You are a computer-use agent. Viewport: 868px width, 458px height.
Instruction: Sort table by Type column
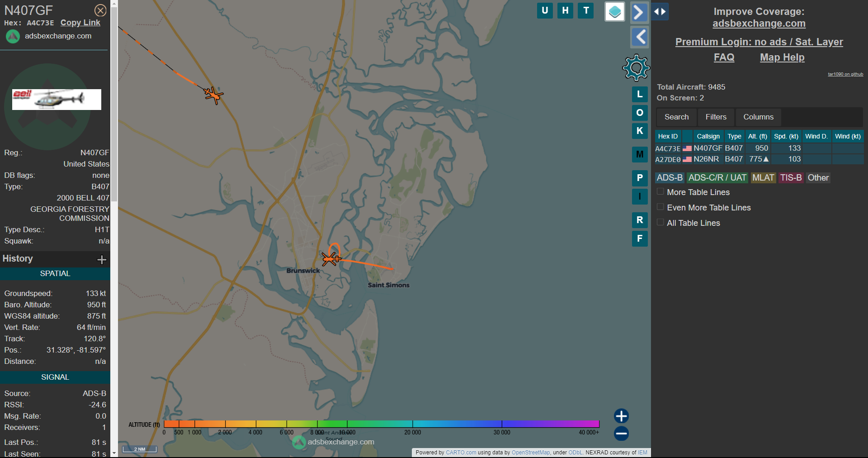pos(734,136)
